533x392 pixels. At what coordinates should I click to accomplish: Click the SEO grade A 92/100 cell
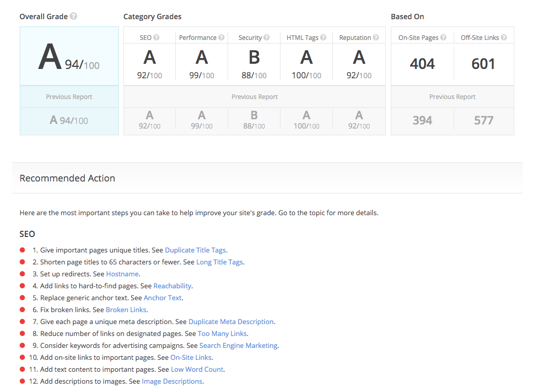(x=149, y=64)
